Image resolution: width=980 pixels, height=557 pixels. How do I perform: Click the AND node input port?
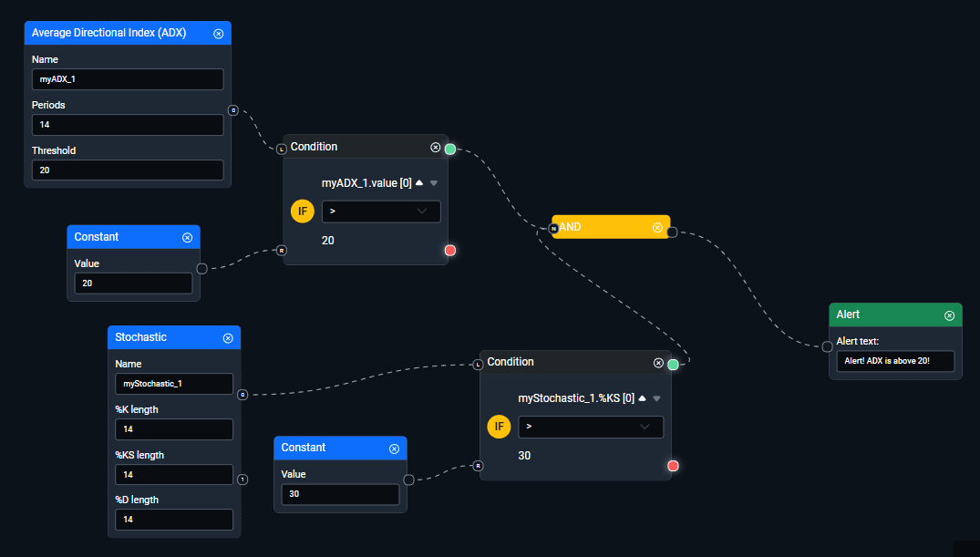click(x=553, y=229)
